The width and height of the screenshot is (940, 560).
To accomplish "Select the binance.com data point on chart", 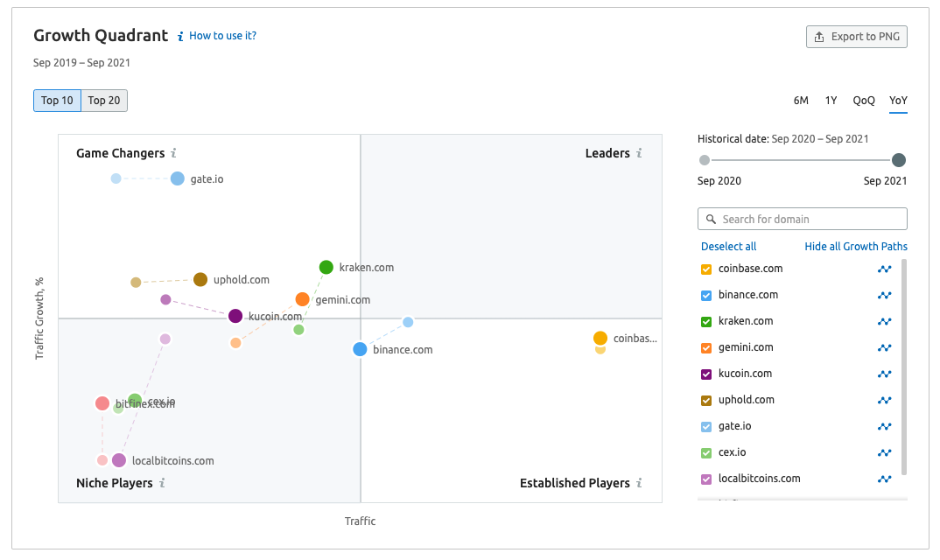I will (360, 349).
